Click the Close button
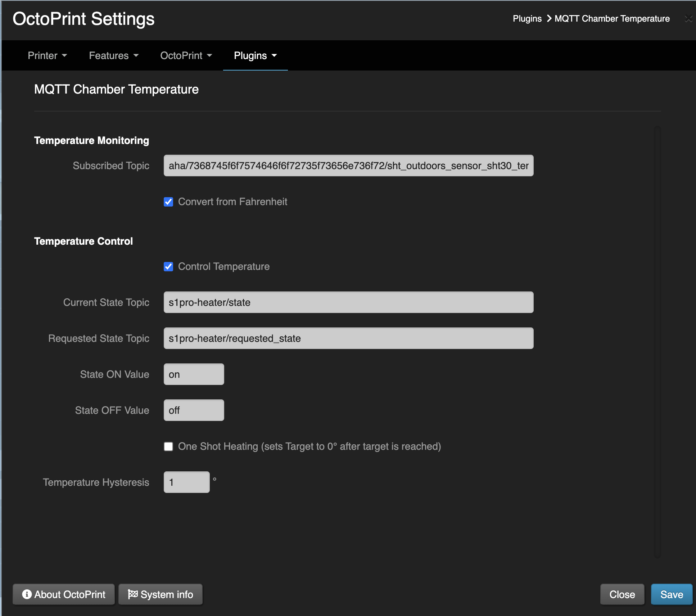The height and width of the screenshot is (616, 696). click(x=622, y=594)
